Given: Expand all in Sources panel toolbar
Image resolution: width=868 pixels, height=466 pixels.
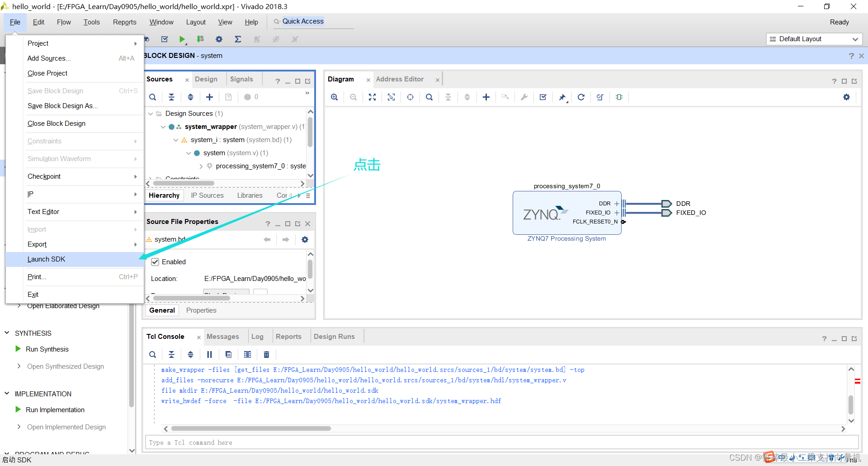Looking at the screenshot, I should click(x=190, y=97).
